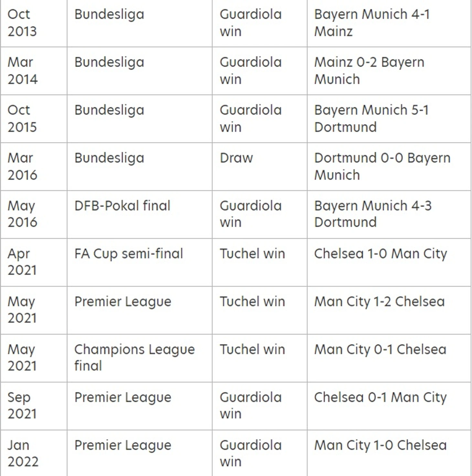This screenshot has width=472, height=476.
Task: Select the Bayern Munich 4-1 Mainz result
Action: point(372,23)
